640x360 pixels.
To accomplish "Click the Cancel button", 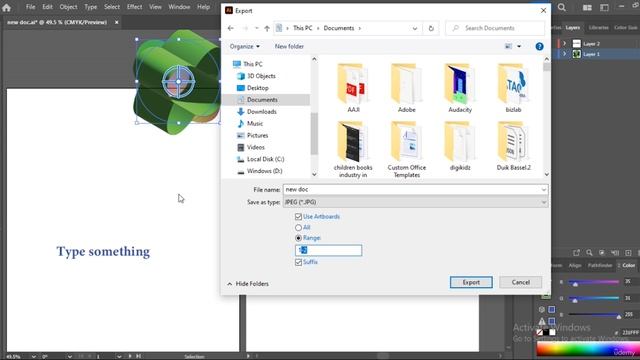I will pos(520,282).
